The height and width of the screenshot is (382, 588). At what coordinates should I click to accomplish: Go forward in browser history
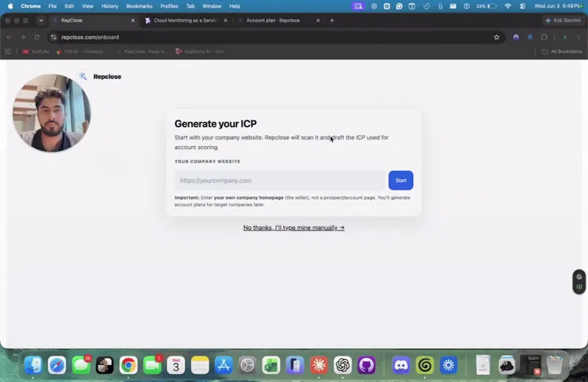click(x=23, y=37)
